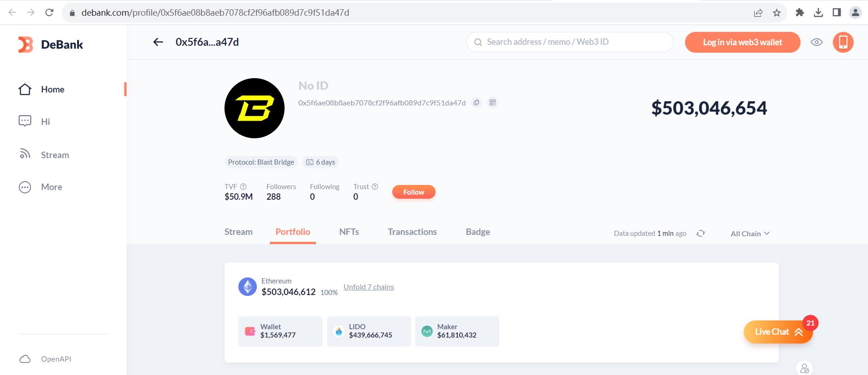Open the More menu in the sidebar
Screen dimensions: 868x375
point(40,187)
